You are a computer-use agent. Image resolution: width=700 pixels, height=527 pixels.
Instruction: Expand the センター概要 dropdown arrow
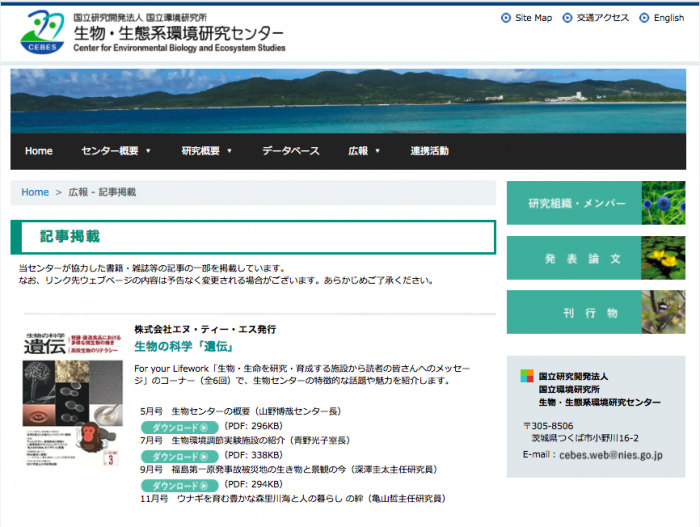pos(148,151)
